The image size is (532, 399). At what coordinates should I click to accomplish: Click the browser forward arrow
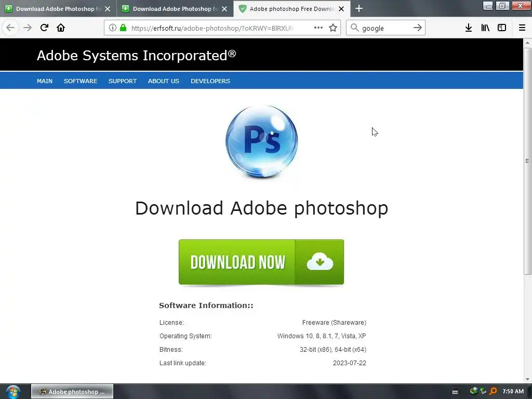[x=28, y=28]
